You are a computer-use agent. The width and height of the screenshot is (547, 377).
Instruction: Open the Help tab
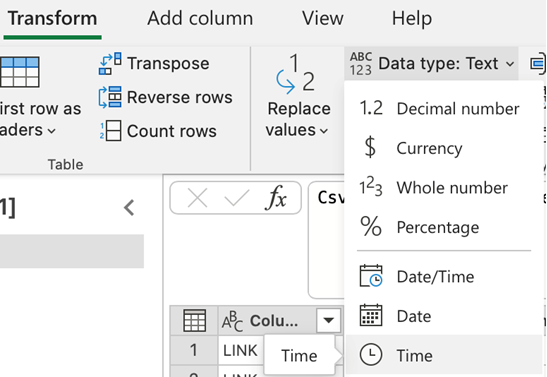(412, 18)
